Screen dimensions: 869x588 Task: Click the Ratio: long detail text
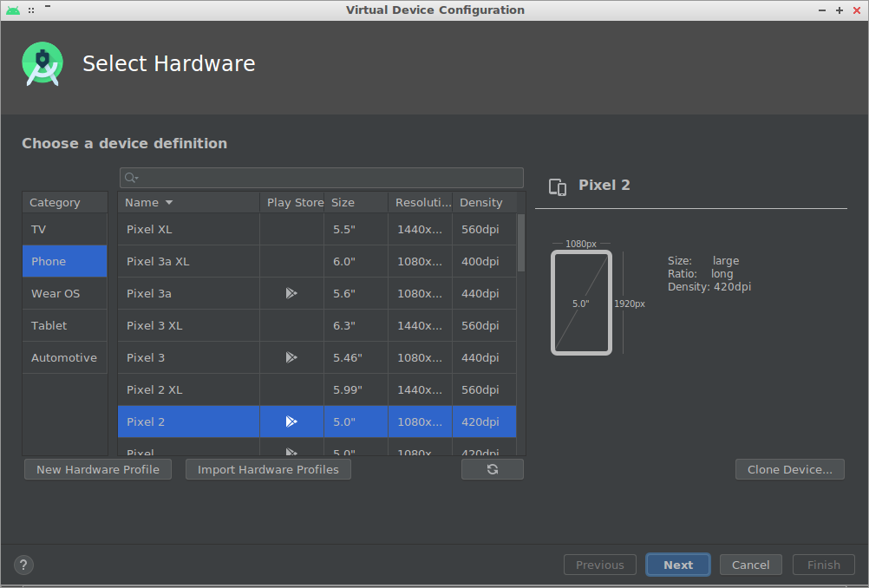coord(700,274)
